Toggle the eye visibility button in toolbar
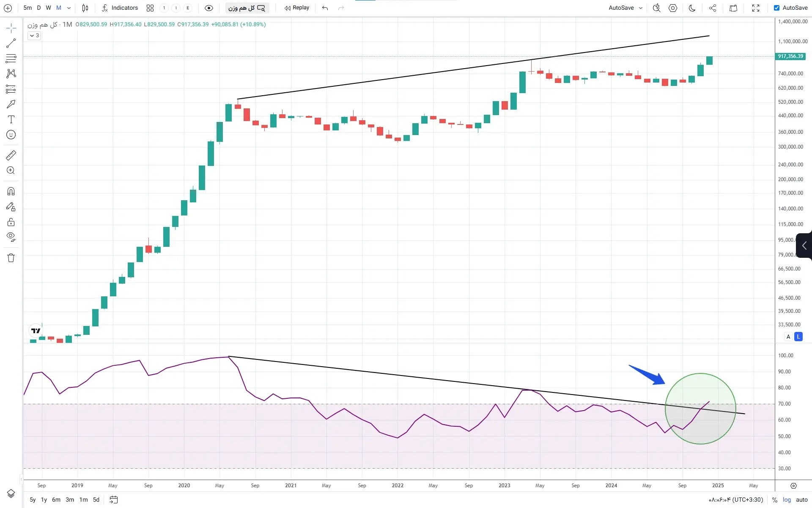This screenshot has width=812, height=508. coord(208,8)
